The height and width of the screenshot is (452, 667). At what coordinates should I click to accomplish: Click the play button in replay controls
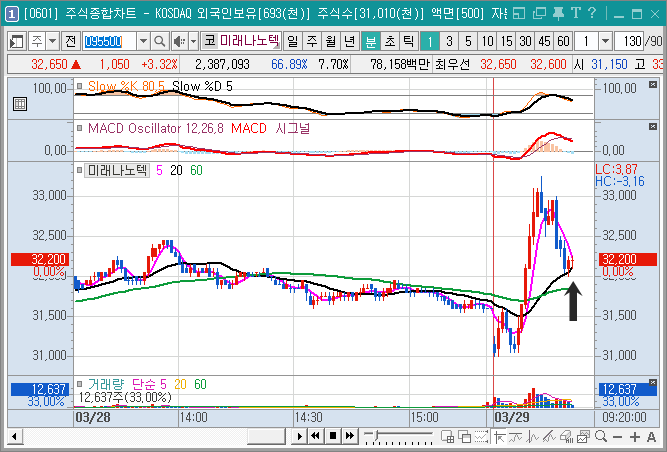point(299,436)
